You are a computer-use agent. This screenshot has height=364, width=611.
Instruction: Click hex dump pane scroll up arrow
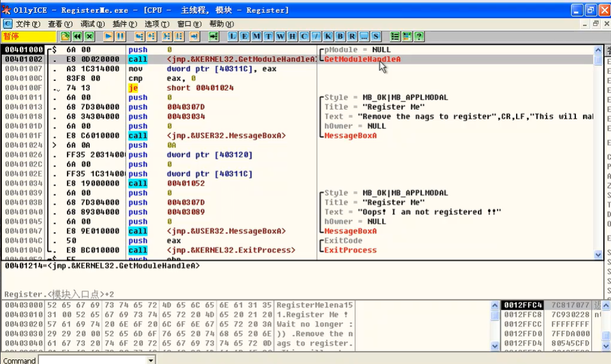(x=494, y=305)
